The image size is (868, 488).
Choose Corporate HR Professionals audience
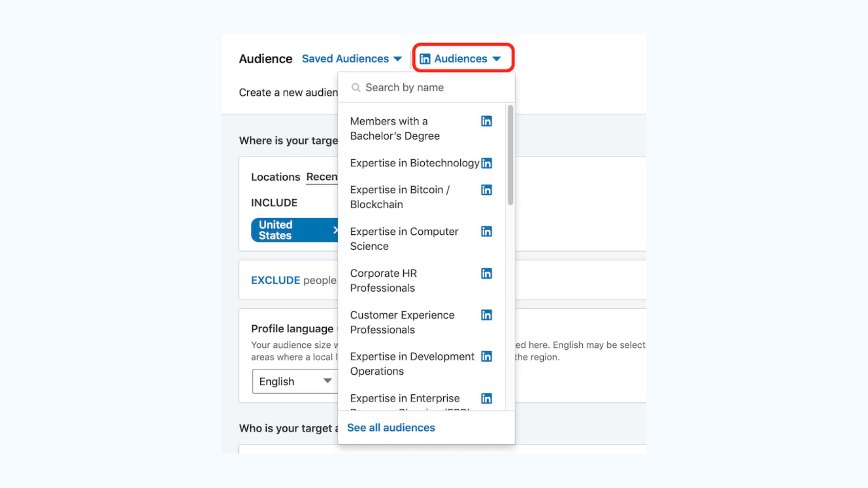click(x=383, y=280)
